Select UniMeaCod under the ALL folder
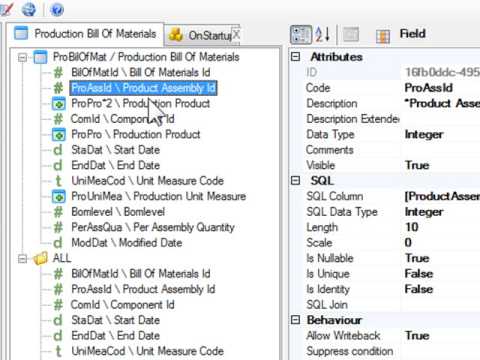Viewport: 480px width, 360px height. 147,351
